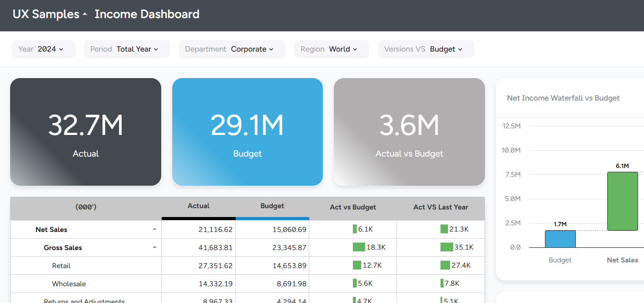Click the blue Budget waterfall bar

click(560, 239)
